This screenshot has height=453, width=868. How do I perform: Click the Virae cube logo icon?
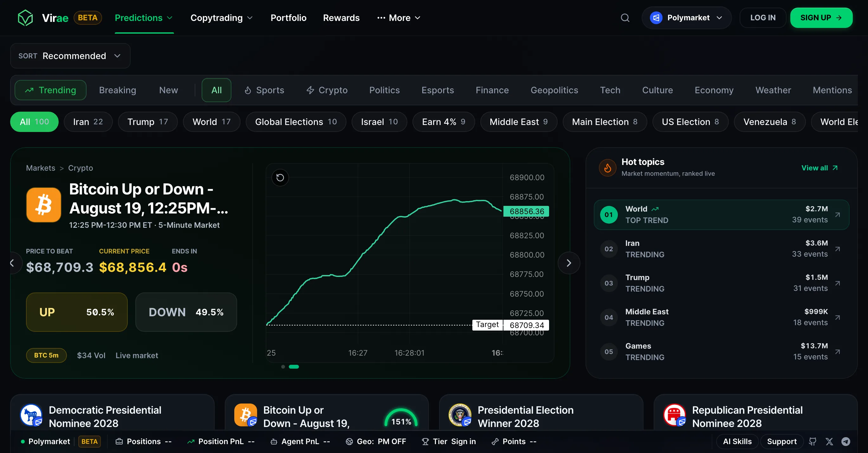(25, 17)
